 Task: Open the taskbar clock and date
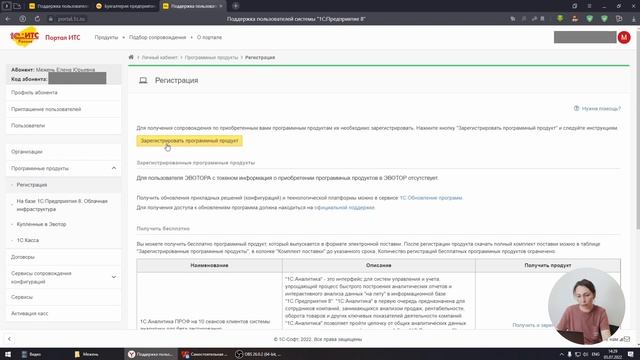click(613, 354)
